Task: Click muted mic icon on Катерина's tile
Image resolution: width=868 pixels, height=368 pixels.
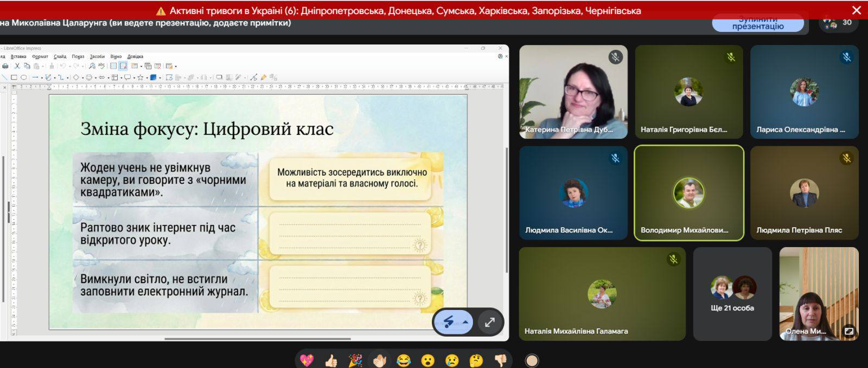Action: point(615,57)
